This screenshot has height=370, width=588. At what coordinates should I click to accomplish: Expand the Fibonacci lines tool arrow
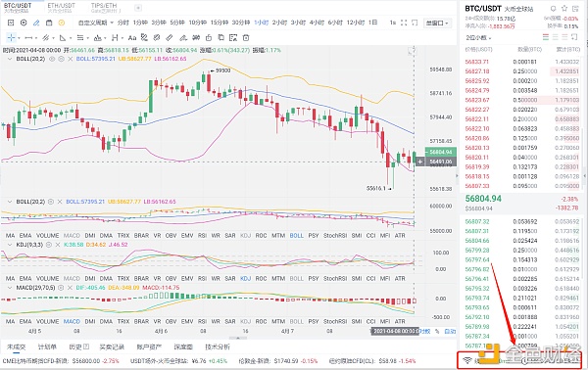click(x=88, y=38)
